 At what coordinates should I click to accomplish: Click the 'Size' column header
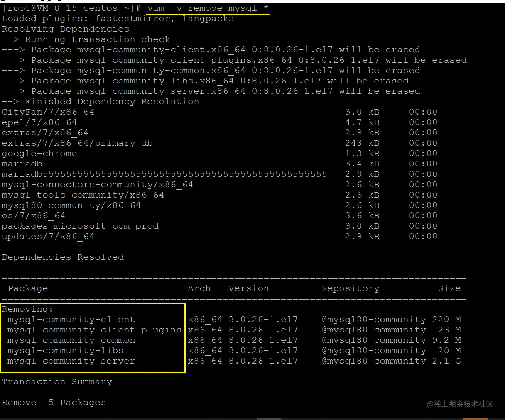pyautogui.click(x=449, y=288)
